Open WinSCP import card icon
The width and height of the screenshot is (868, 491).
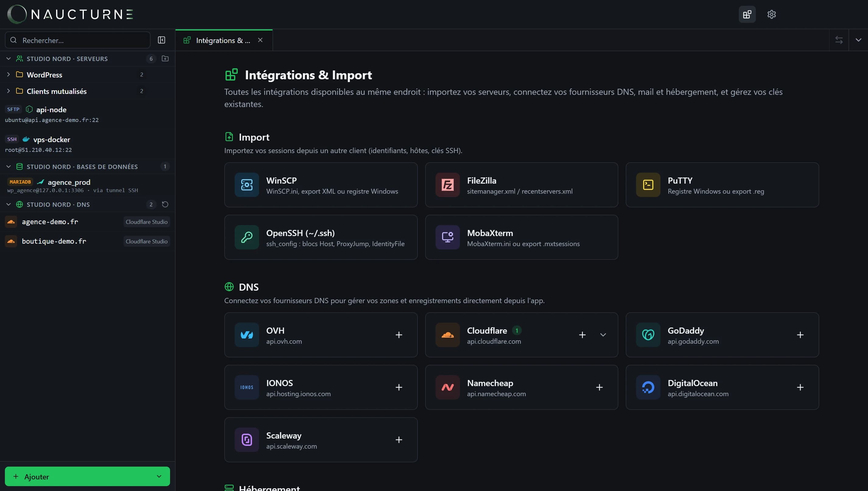tap(247, 185)
